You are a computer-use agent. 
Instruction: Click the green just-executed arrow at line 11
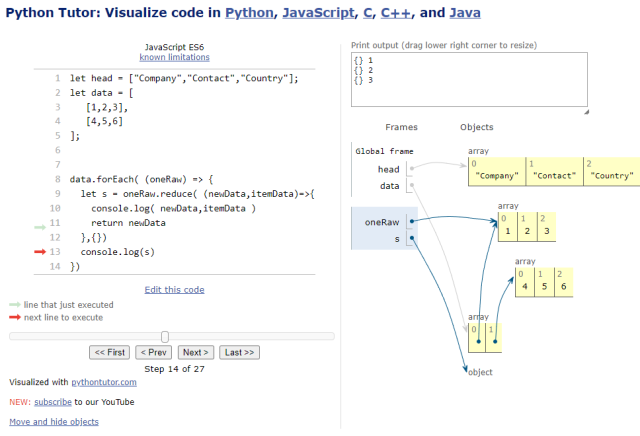click(40, 227)
